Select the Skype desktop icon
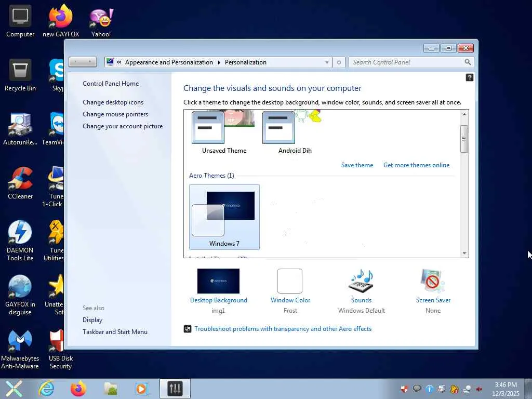 (56, 75)
